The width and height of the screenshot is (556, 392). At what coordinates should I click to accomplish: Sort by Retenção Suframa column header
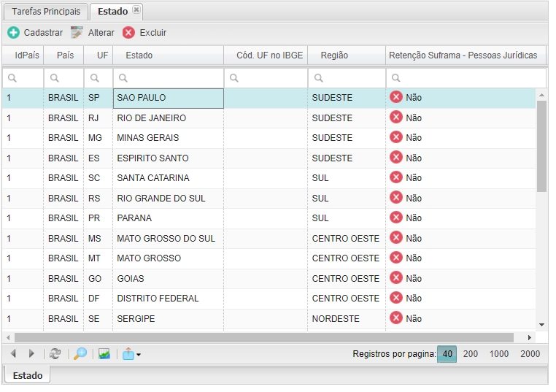coord(466,55)
